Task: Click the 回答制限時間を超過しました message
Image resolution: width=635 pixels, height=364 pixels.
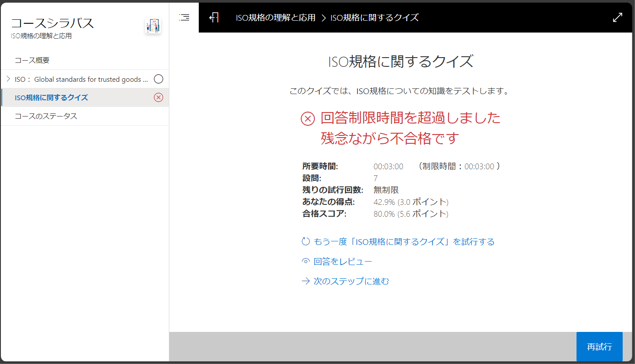Action: click(x=411, y=118)
